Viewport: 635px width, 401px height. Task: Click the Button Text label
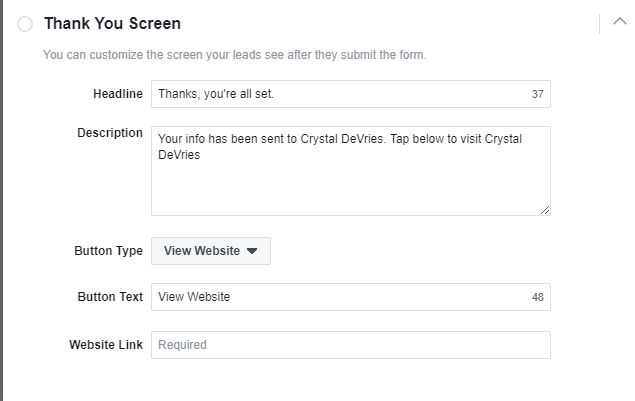[x=110, y=297]
